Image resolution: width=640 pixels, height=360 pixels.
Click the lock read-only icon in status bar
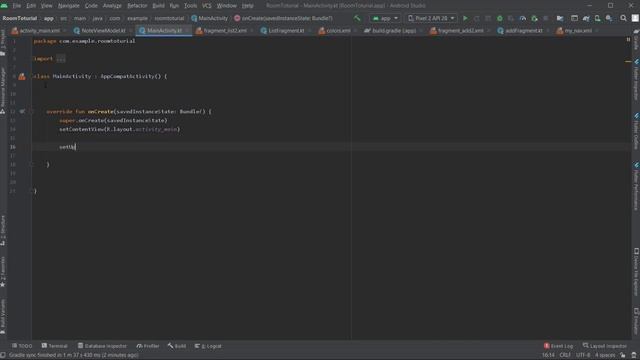[622, 356]
